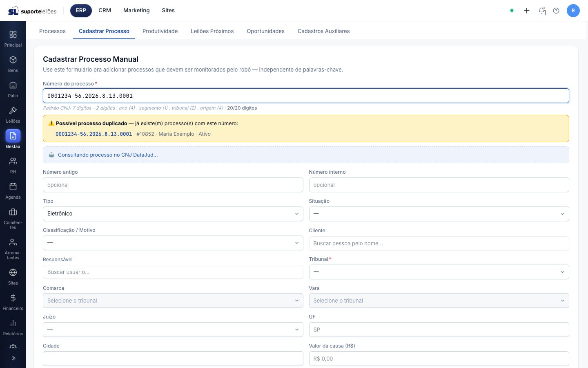Open duplicate process 0001234-56.2026.8.13.0001 link
Image resolution: width=588 pixels, height=368 pixels.
click(94, 134)
